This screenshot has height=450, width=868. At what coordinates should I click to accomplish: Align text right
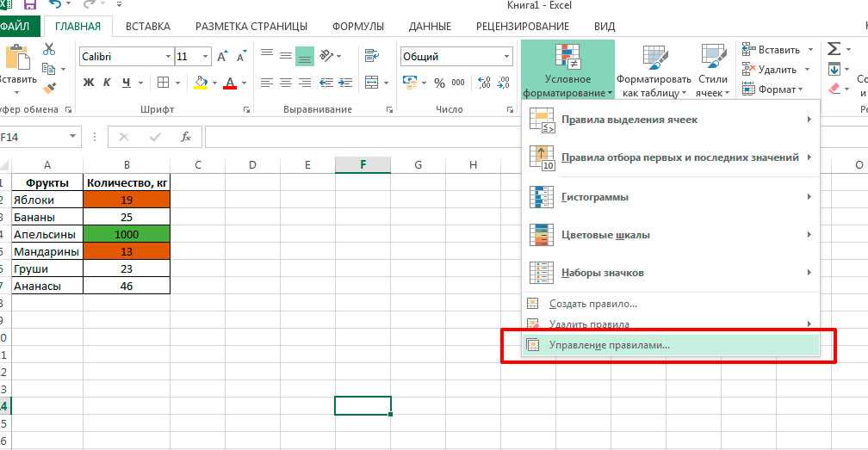[305, 83]
